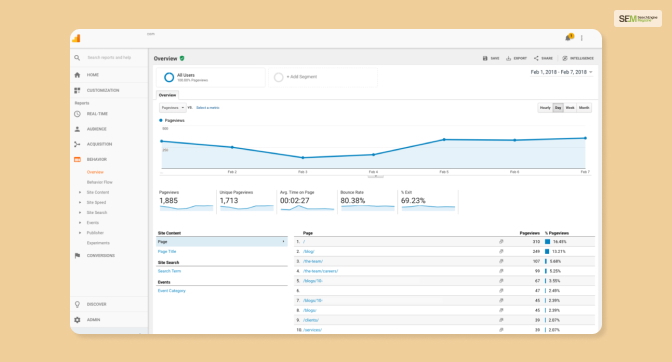Open the /blog/ page link
This screenshot has height=362, width=672.
[309, 251]
